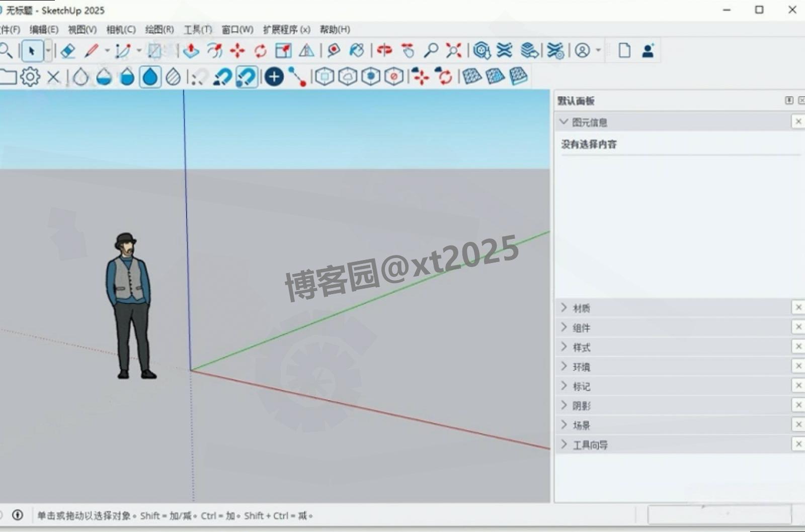The width and height of the screenshot is (805, 532).
Task: Open the 编辑(E) menu
Action: click(44, 30)
